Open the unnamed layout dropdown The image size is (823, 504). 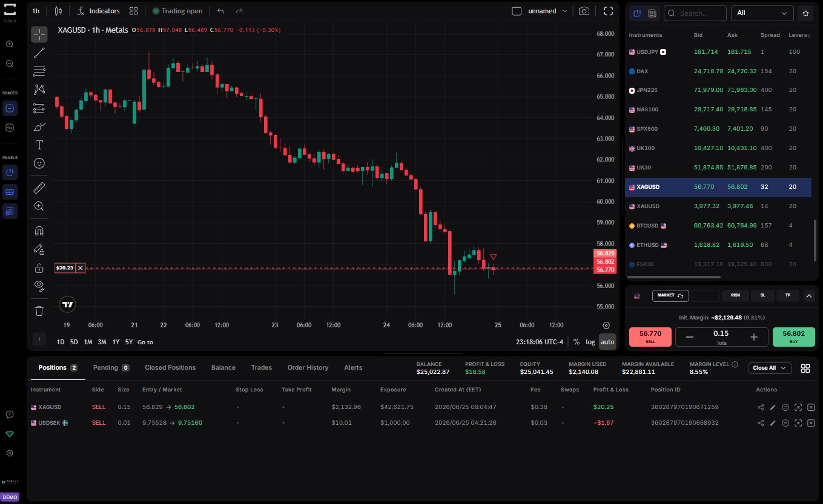[548, 11]
